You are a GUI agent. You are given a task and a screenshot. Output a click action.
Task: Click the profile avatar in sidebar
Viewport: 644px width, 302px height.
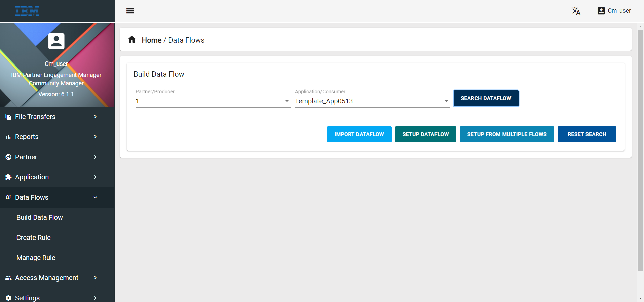coord(56,41)
